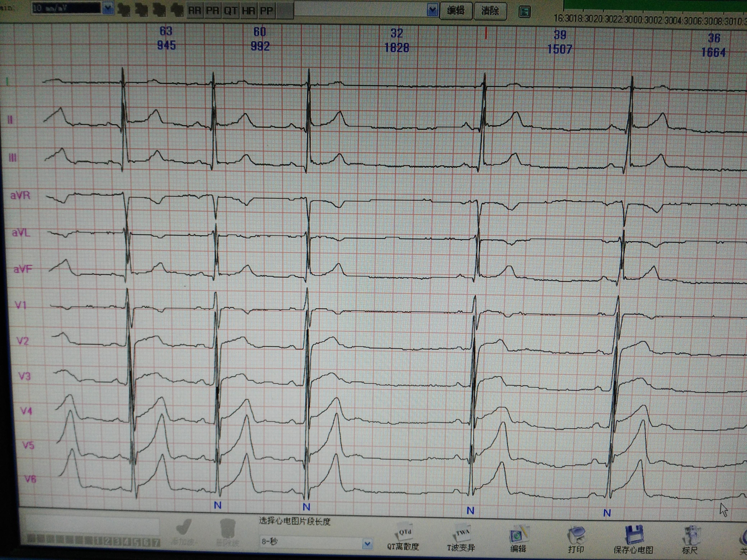Toggle the RR measurement button
This screenshot has height=560, width=747.
[194, 11]
